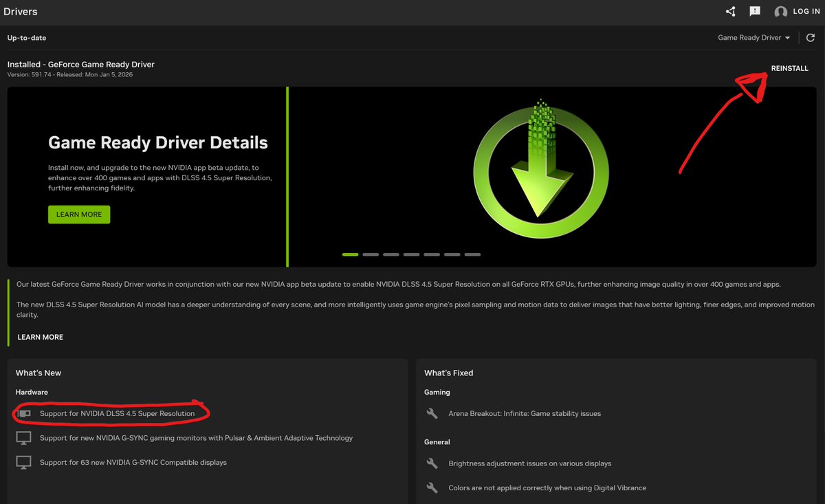Click the Drivers page title
Viewport: 825px width, 504px height.
pos(21,12)
